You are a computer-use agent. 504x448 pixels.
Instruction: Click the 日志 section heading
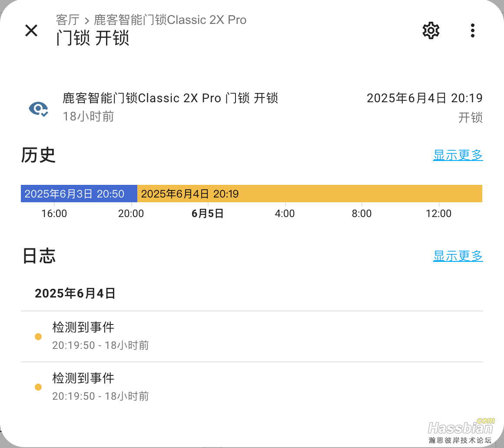click(39, 256)
